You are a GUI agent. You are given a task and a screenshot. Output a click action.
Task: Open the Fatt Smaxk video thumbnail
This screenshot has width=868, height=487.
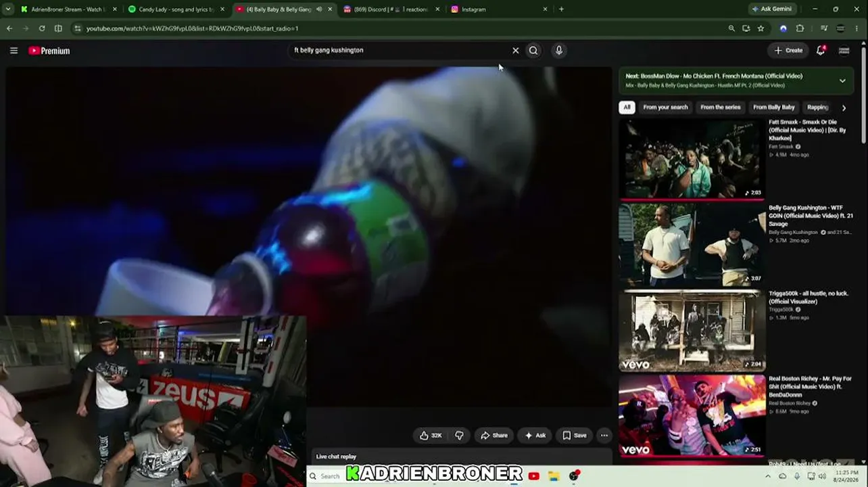[x=692, y=160]
